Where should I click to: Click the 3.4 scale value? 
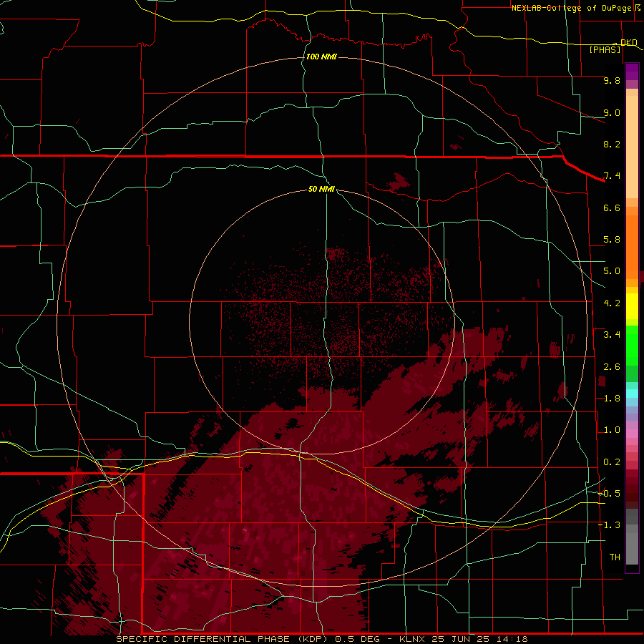612,335
